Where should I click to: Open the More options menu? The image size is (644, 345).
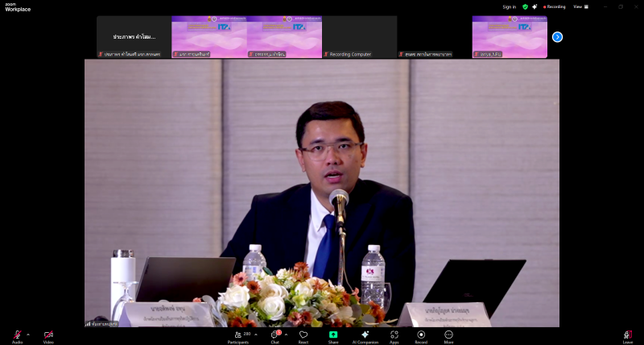(x=448, y=335)
